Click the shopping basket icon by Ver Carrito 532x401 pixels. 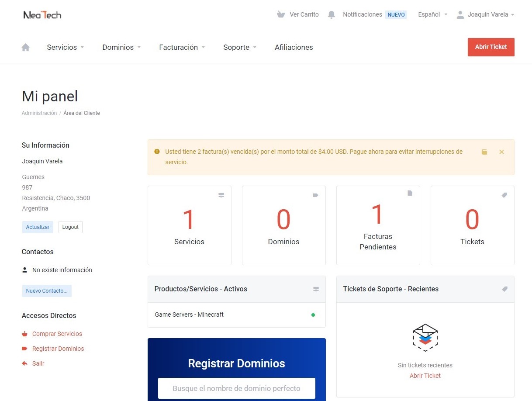pyautogui.click(x=281, y=14)
